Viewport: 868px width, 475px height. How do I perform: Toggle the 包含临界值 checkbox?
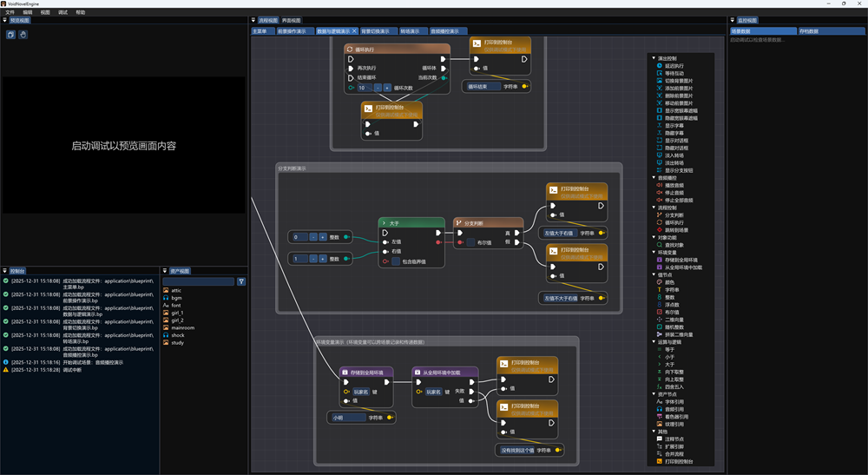(x=396, y=261)
